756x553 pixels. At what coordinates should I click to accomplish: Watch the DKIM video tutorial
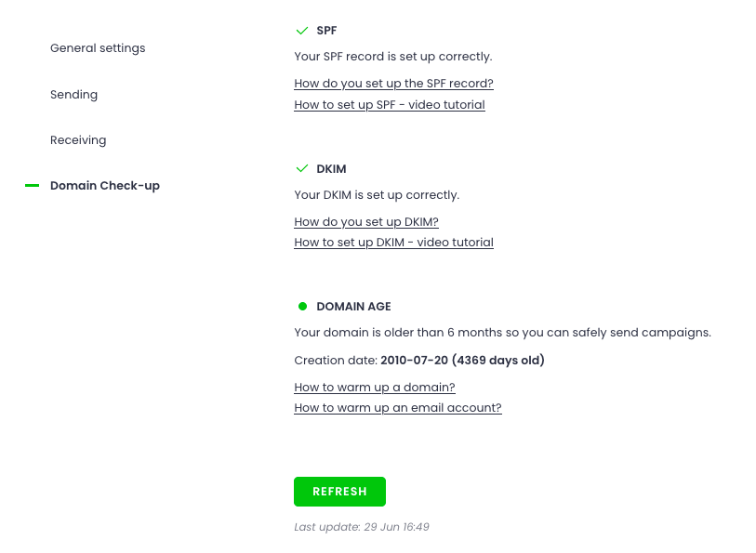[x=393, y=242]
